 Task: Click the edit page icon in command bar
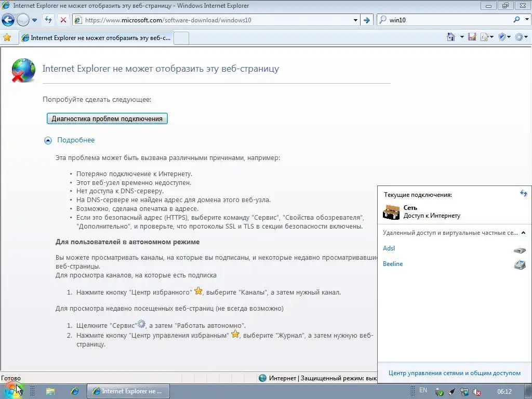472,37
